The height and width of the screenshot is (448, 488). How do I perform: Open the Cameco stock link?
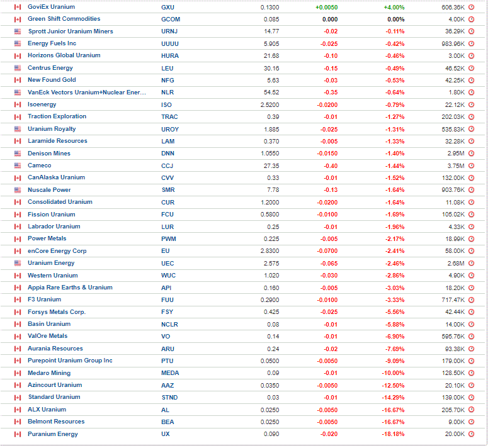40,165
